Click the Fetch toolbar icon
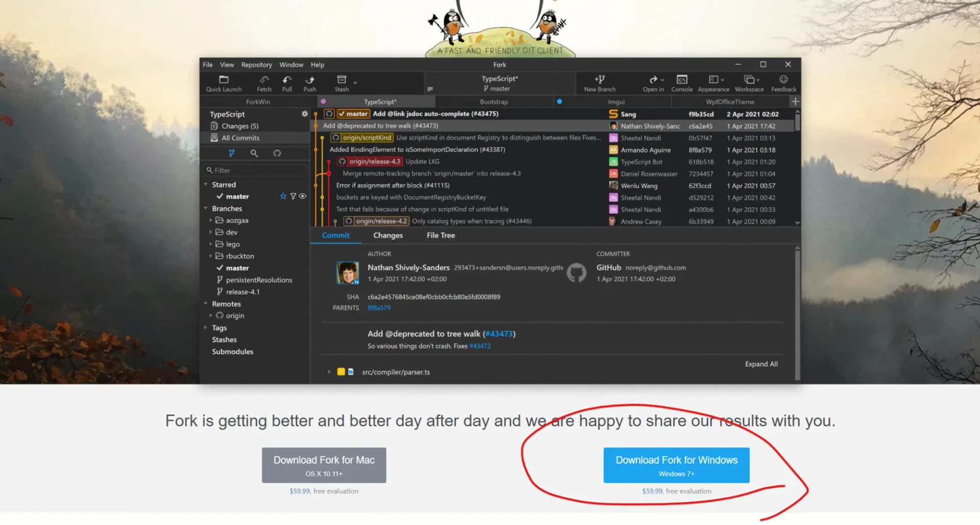 pos(264,84)
